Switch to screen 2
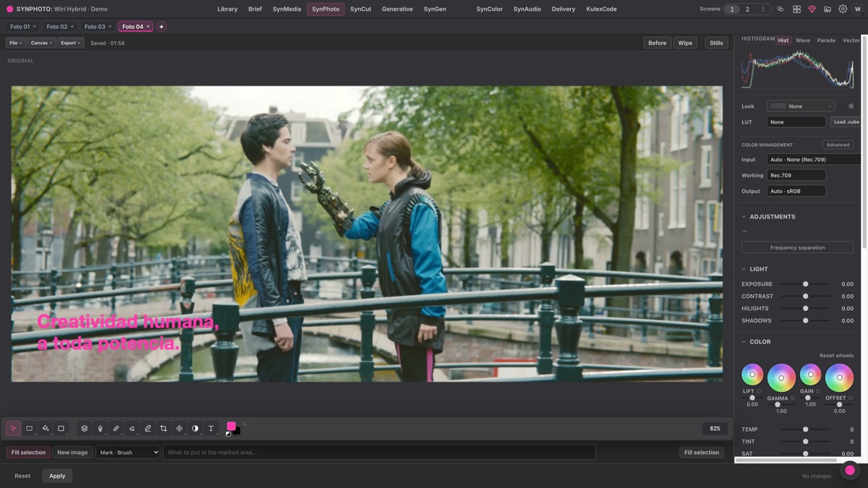 pos(747,9)
